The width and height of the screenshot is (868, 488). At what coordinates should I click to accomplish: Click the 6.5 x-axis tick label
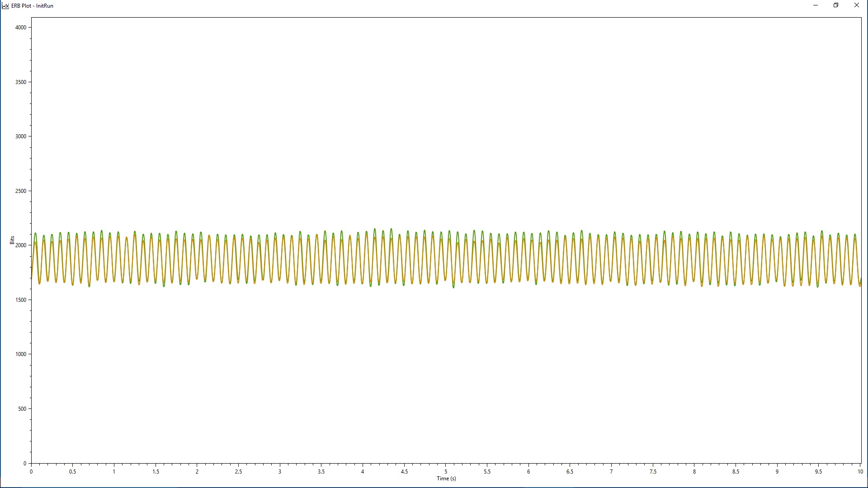570,472
